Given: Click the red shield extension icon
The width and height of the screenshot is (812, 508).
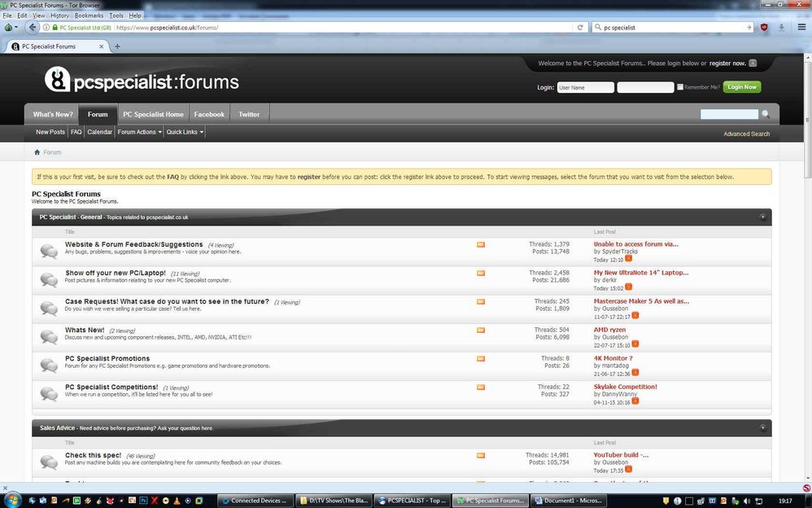Looking at the screenshot, I should click(x=764, y=27).
